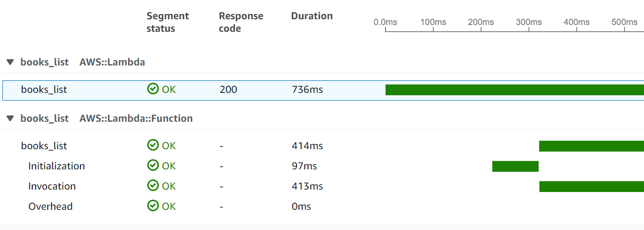
Task: Click OK check icon on Function books_list row
Action: click(x=153, y=146)
